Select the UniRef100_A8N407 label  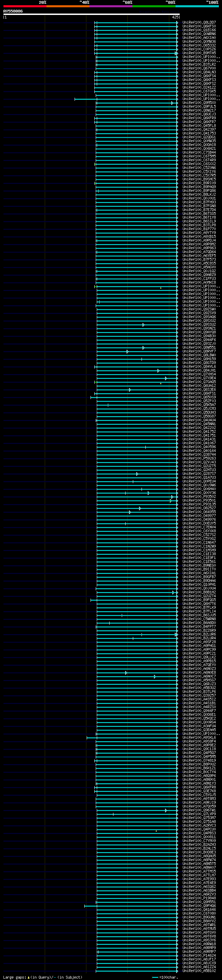click(x=199, y=868)
